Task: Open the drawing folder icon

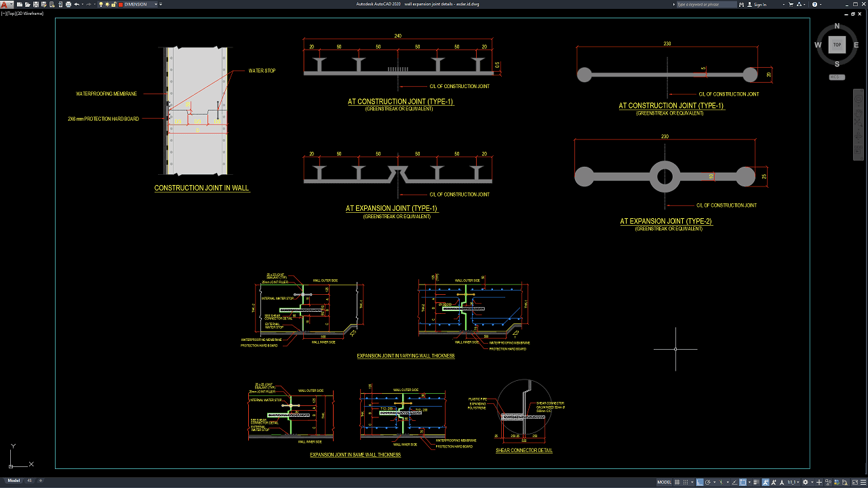Action: (28, 5)
